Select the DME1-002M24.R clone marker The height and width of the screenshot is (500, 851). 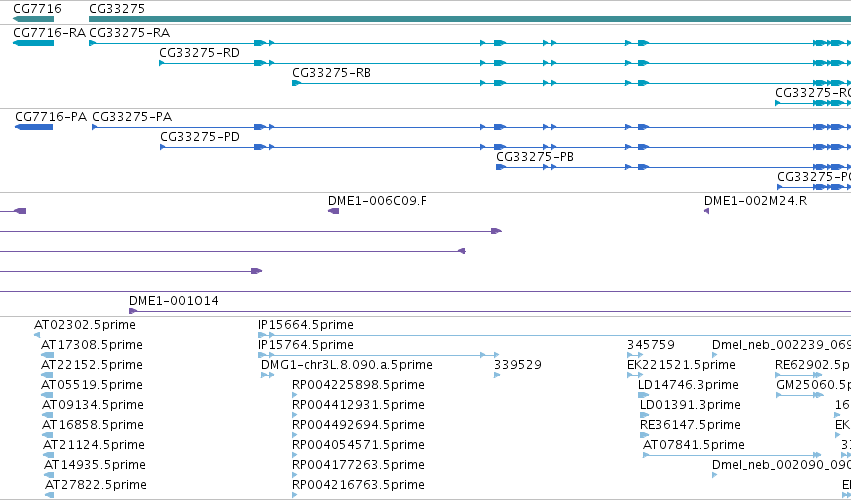click(x=706, y=211)
